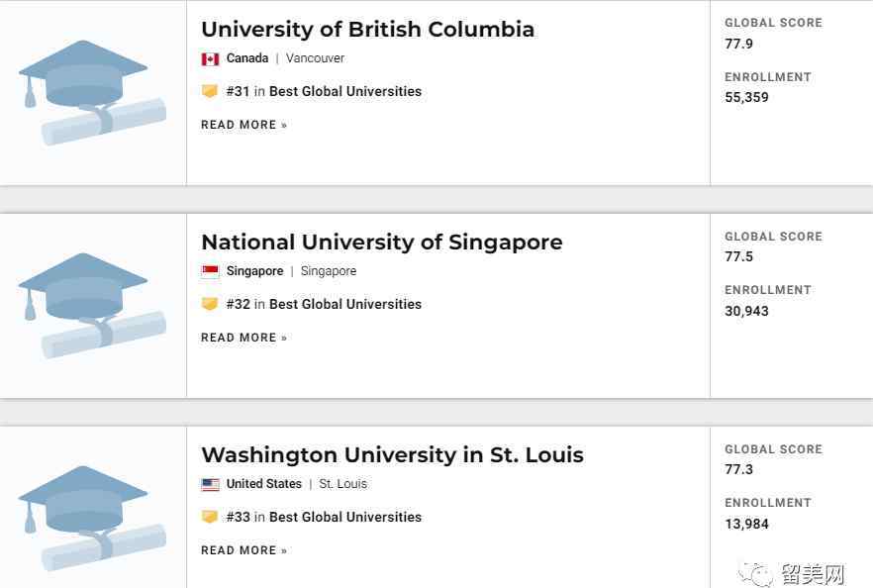Click the #32 in Best Global Universities ranking
Screen dimensions: 873x588
point(324,304)
